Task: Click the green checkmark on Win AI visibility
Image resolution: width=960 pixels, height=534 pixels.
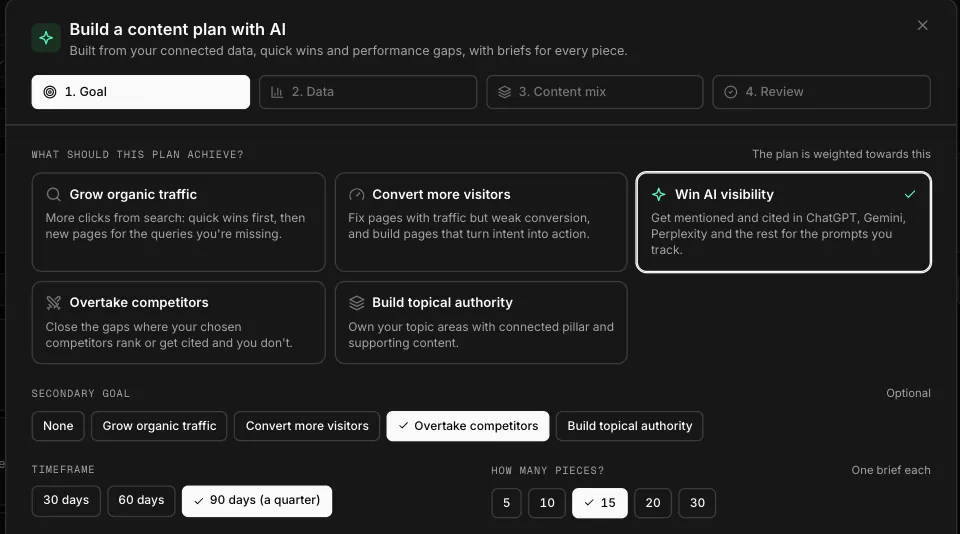Action: (x=910, y=194)
